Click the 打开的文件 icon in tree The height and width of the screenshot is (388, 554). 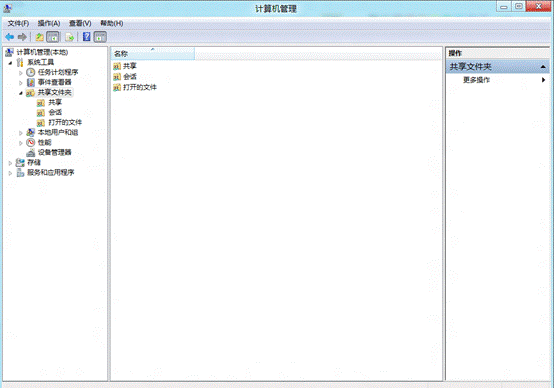(41, 123)
